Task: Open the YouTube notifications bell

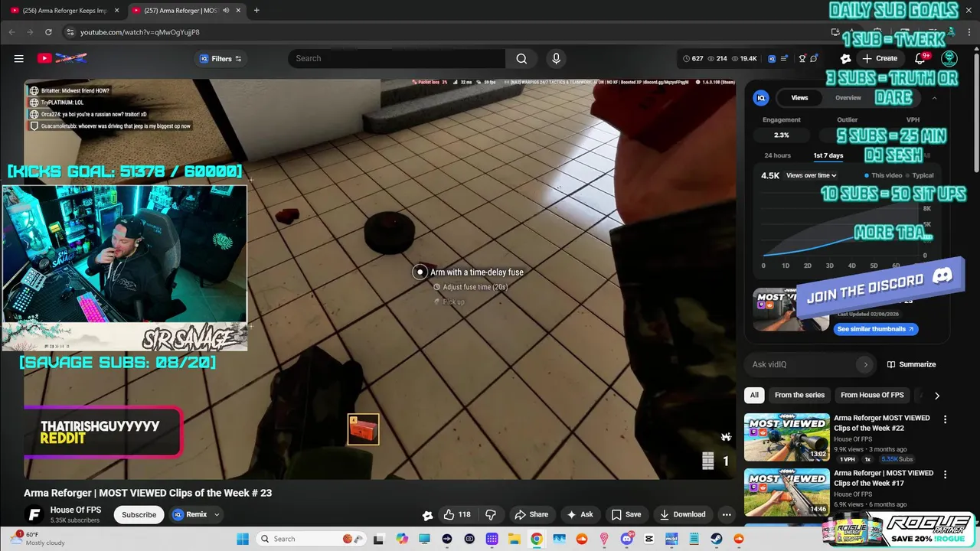Action: click(x=921, y=58)
